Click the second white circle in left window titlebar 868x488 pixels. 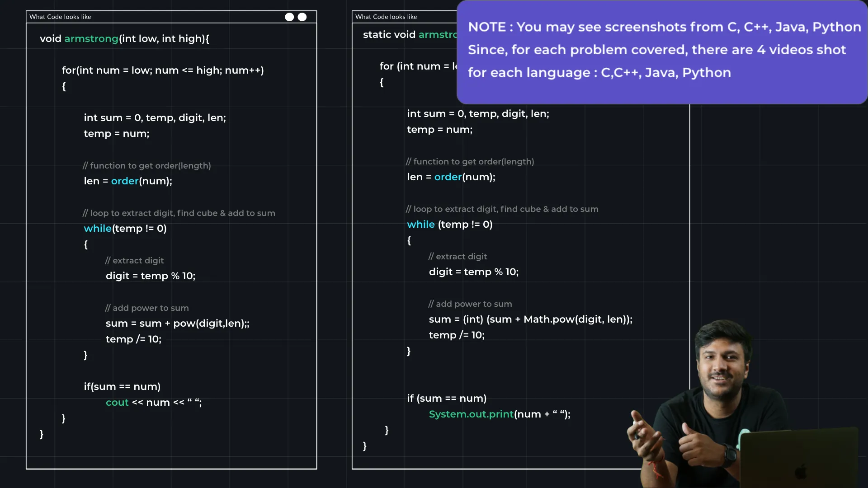(x=302, y=17)
